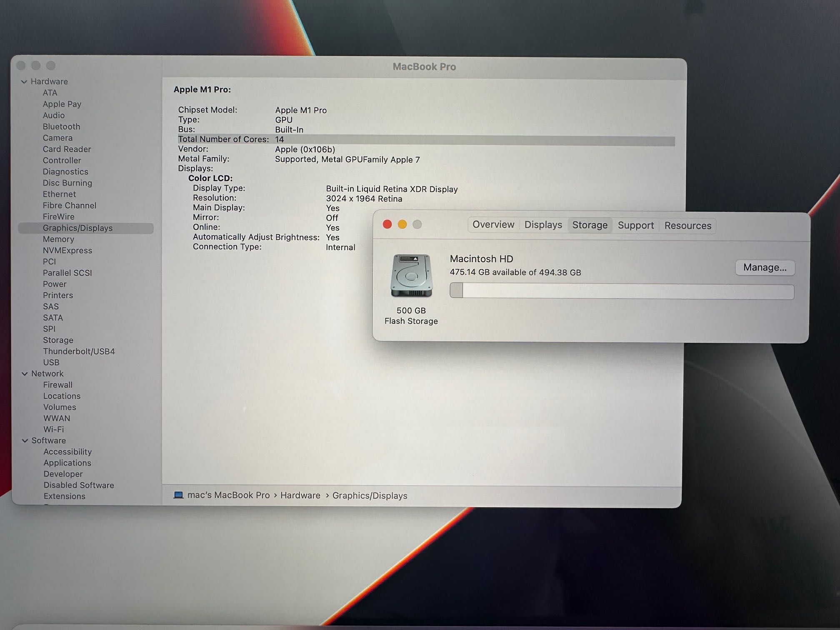Screen dimensions: 840x630
Task: Click the Metal Family value text
Action: (x=347, y=160)
